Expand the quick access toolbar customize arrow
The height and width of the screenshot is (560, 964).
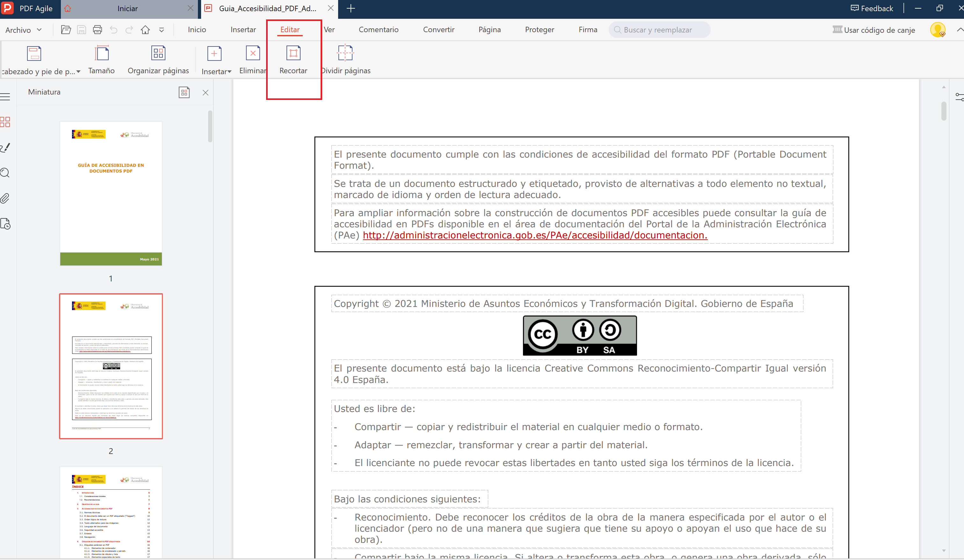coord(162,30)
